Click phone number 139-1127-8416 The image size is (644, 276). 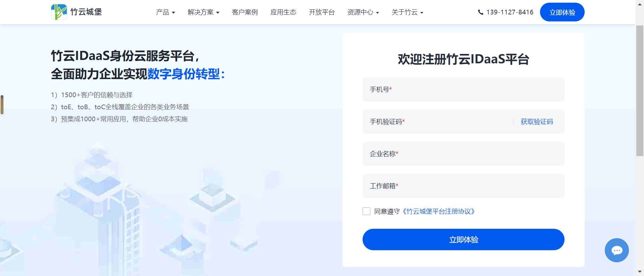pos(510,12)
